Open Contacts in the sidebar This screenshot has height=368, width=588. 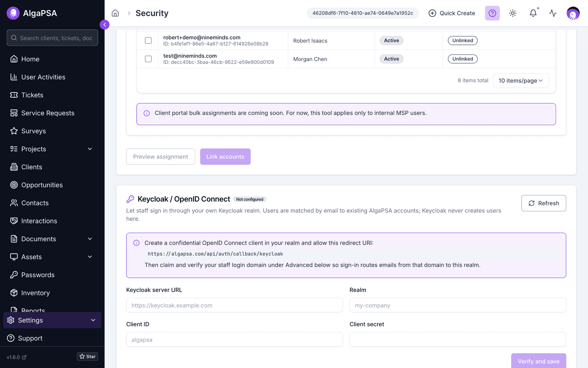click(x=52, y=203)
